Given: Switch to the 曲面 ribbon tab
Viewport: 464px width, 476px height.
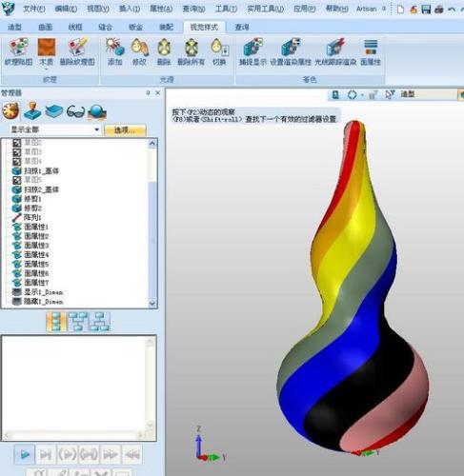Looking at the screenshot, I should pos(45,28).
